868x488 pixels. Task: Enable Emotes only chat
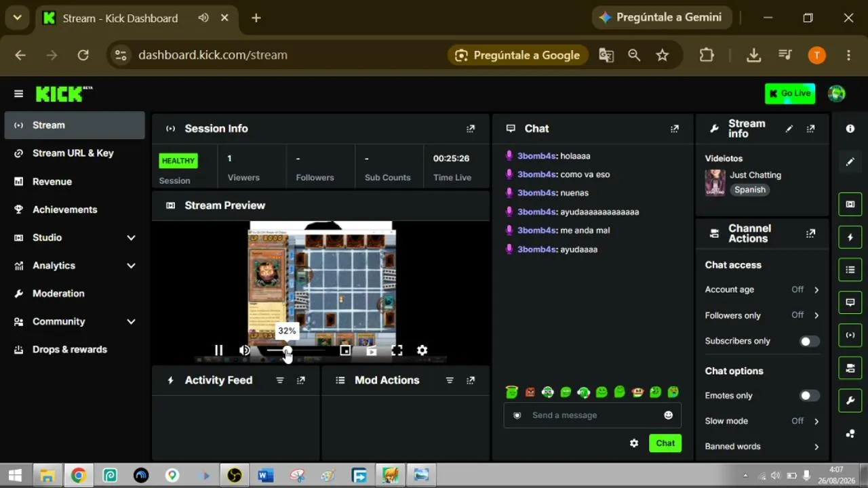tap(810, 396)
